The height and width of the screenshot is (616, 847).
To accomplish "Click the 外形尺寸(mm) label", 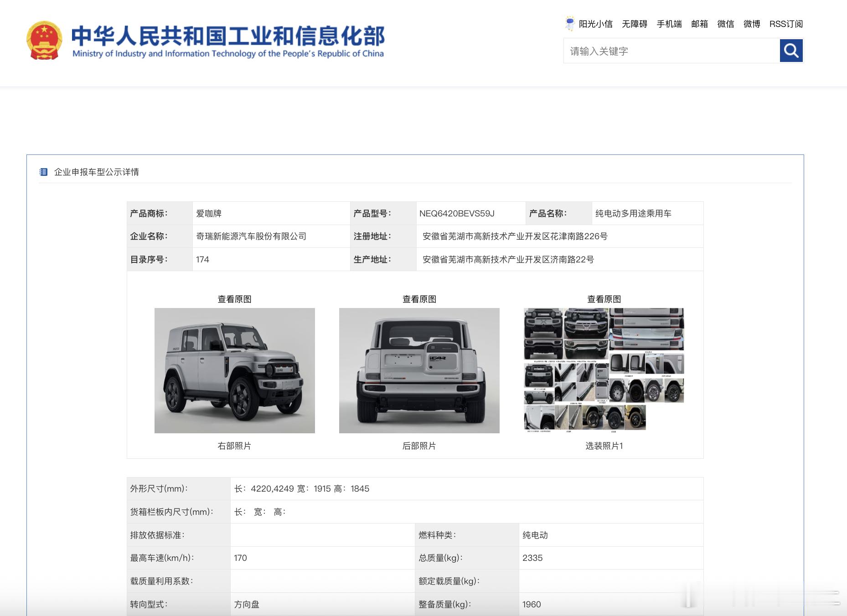I will coord(159,488).
